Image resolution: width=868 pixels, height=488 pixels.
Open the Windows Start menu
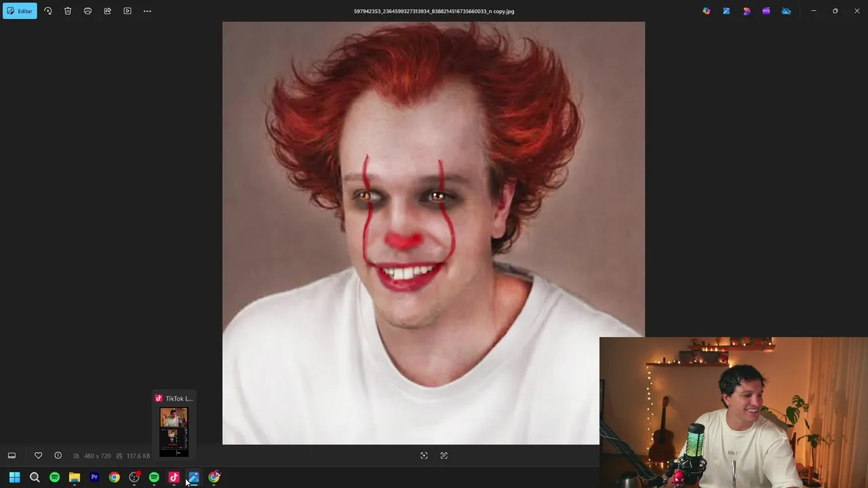[14, 477]
